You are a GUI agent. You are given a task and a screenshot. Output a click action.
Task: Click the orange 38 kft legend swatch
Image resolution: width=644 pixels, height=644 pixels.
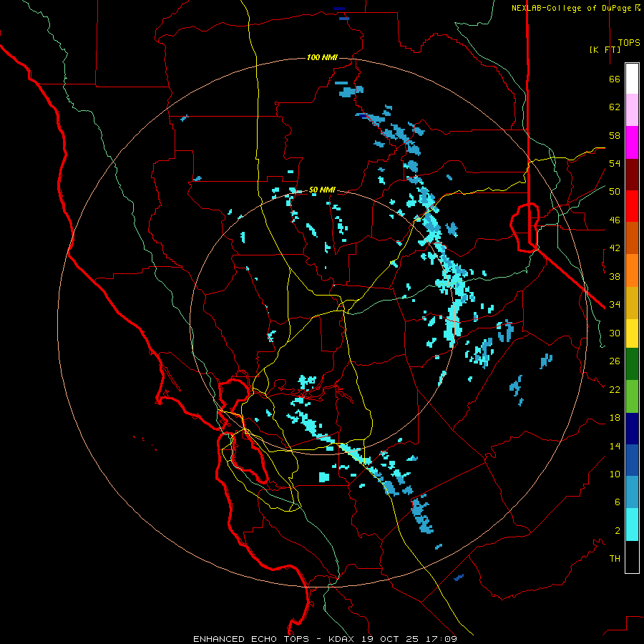632,270
